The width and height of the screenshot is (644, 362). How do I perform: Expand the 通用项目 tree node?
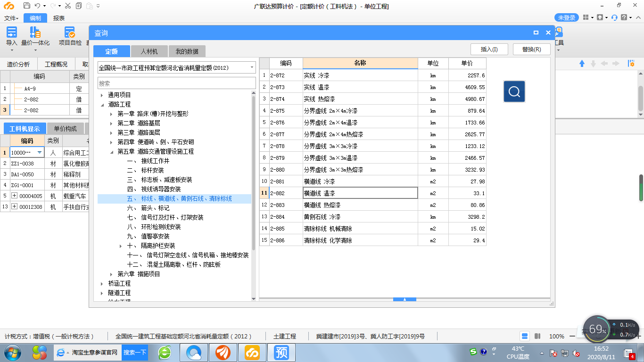point(102,95)
